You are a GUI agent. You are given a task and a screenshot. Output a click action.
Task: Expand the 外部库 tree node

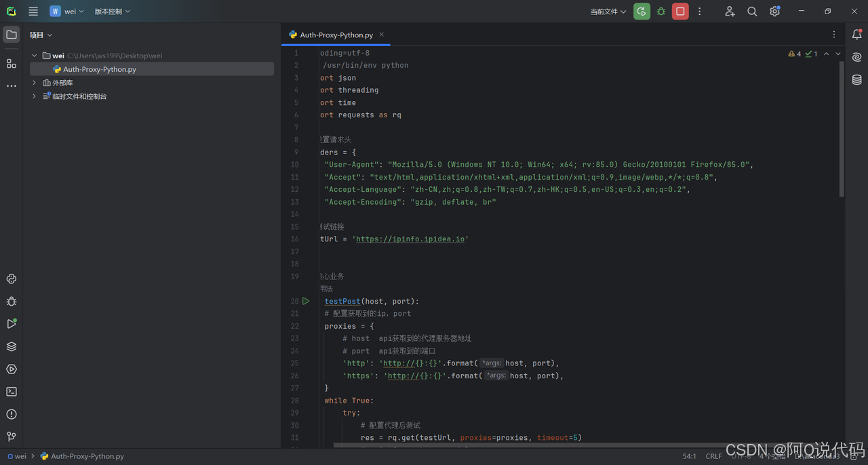click(35, 83)
